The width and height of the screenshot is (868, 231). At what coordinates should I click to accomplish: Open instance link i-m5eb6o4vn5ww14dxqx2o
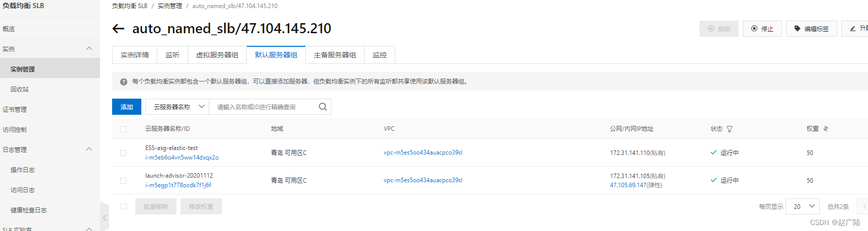point(182,158)
